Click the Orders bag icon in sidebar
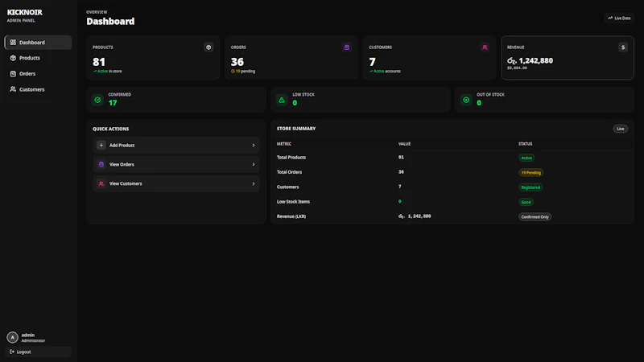This screenshot has width=644, height=362. click(13, 73)
